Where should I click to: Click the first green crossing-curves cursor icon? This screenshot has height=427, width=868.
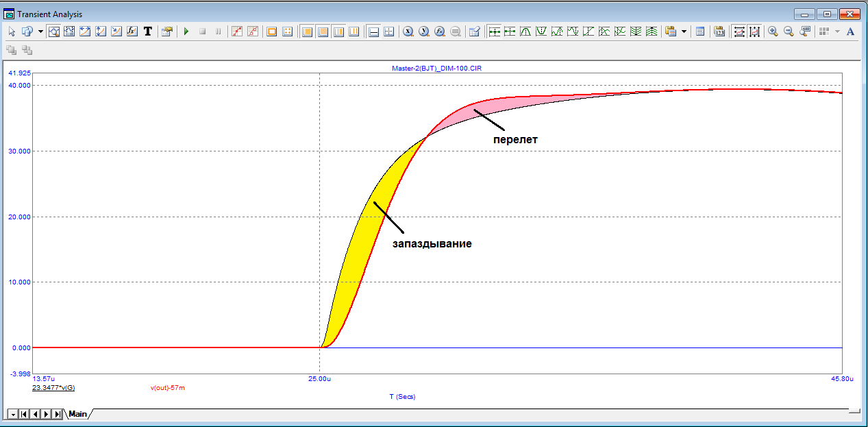(604, 32)
